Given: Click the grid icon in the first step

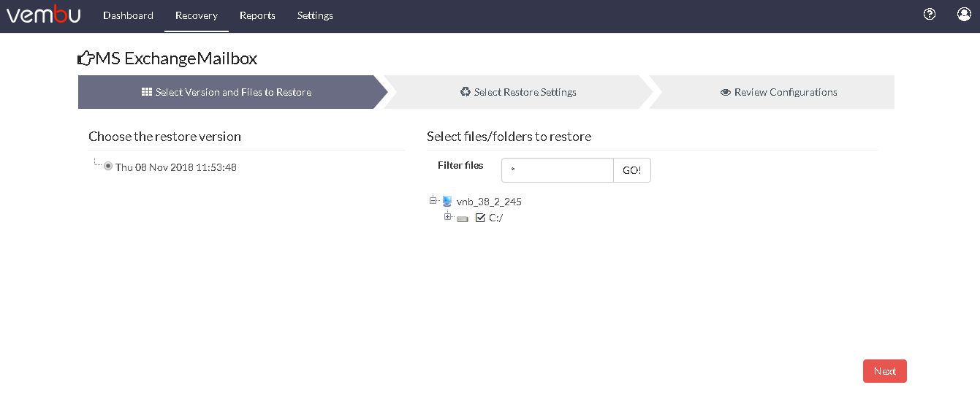Looking at the screenshot, I should coord(147,92).
